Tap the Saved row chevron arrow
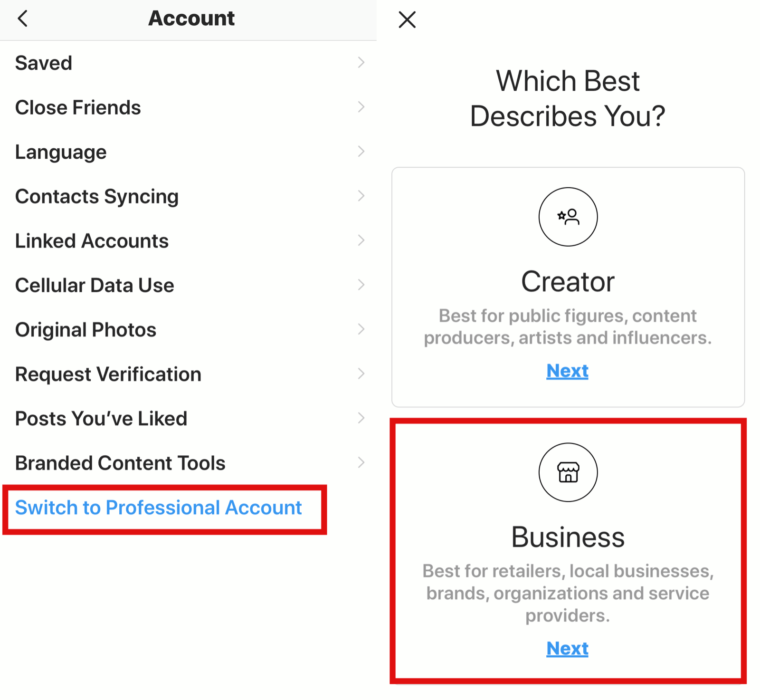Viewport: 760px width, 700px height. [x=361, y=62]
